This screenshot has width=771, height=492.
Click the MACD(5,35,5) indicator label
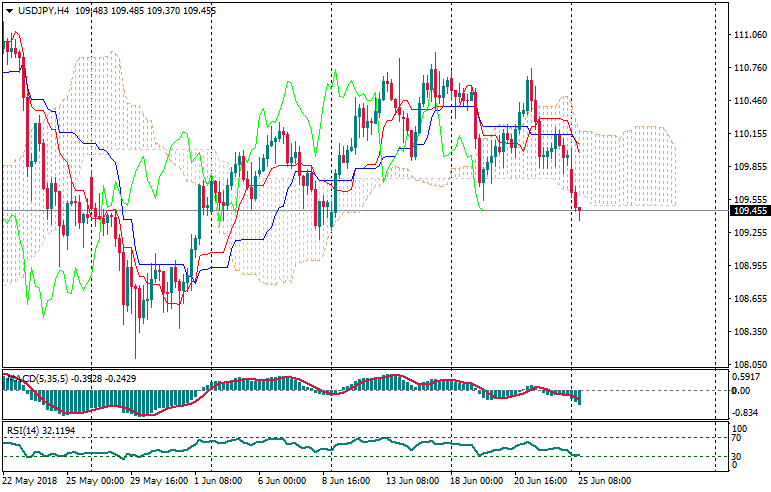(x=40, y=378)
